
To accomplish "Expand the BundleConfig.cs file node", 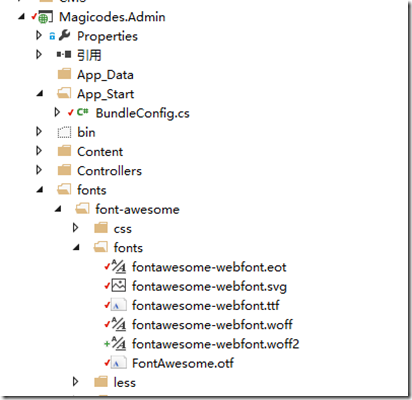I will tap(57, 112).
